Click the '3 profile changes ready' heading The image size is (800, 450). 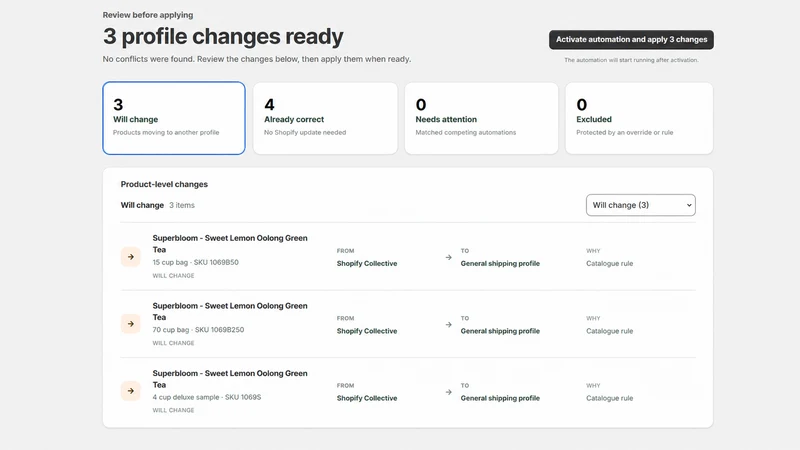pyautogui.click(x=223, y=36)
